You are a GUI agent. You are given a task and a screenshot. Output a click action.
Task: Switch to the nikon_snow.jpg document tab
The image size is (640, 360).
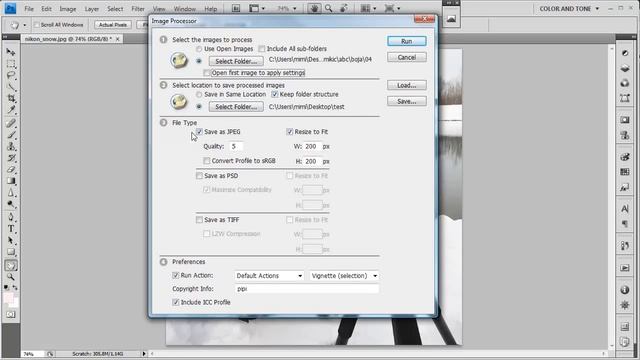[68, 39]
